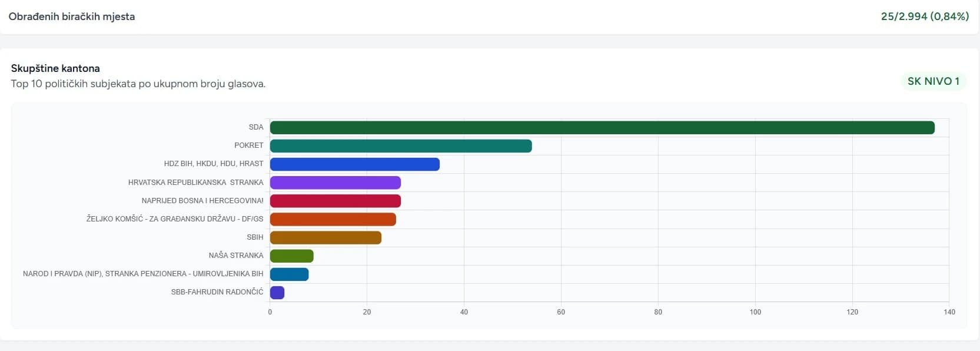Click the x-axis tick value 80
The image size is (980, 351).
point(658,312)
